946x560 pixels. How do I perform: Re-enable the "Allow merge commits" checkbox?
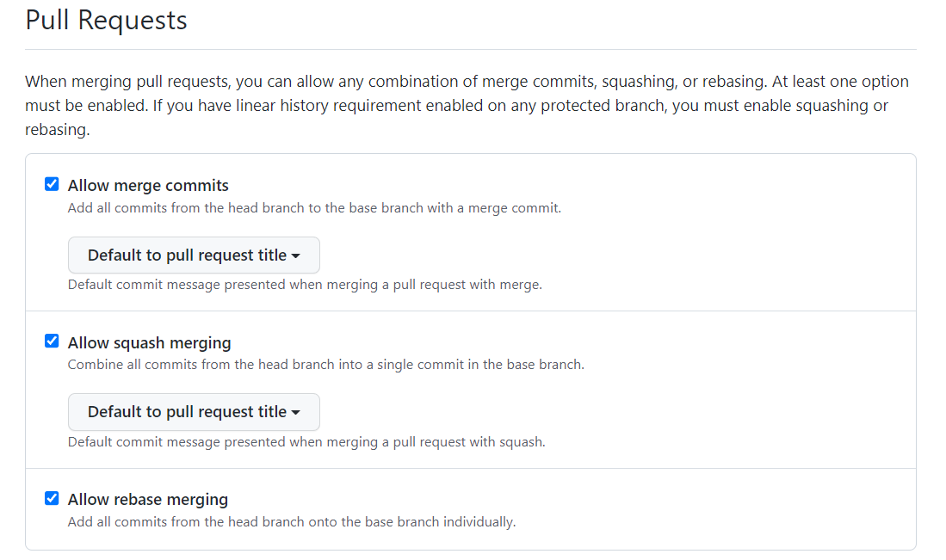[52, 183]
